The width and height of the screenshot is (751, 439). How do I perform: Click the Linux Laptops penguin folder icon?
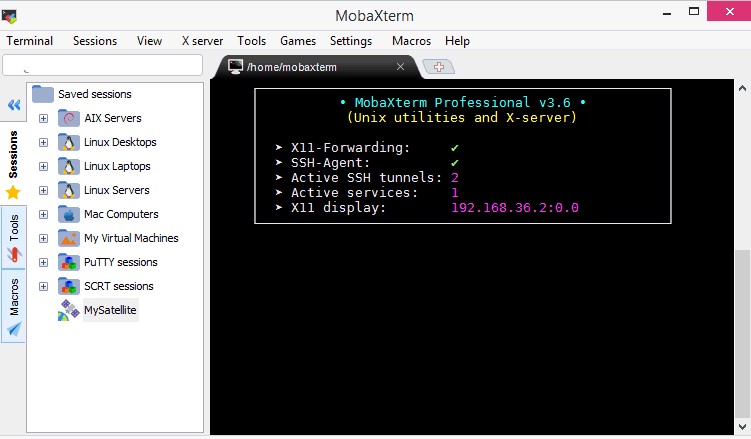68,166
